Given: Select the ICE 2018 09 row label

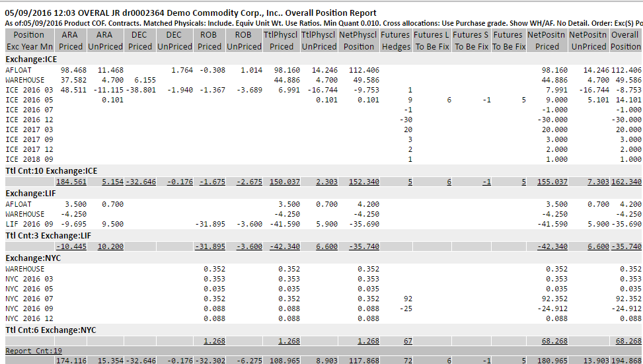Looking at the screenshot, I should [x=29, y=159].
